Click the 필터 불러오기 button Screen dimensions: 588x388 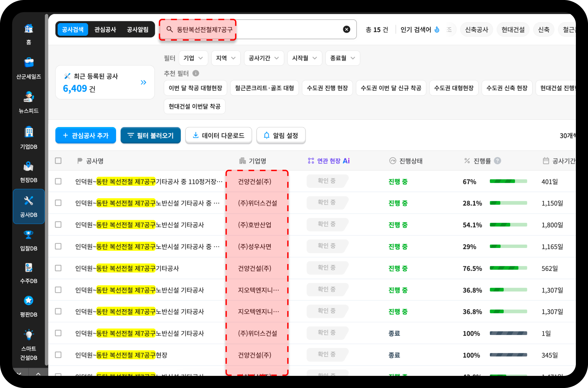(151, 135)
